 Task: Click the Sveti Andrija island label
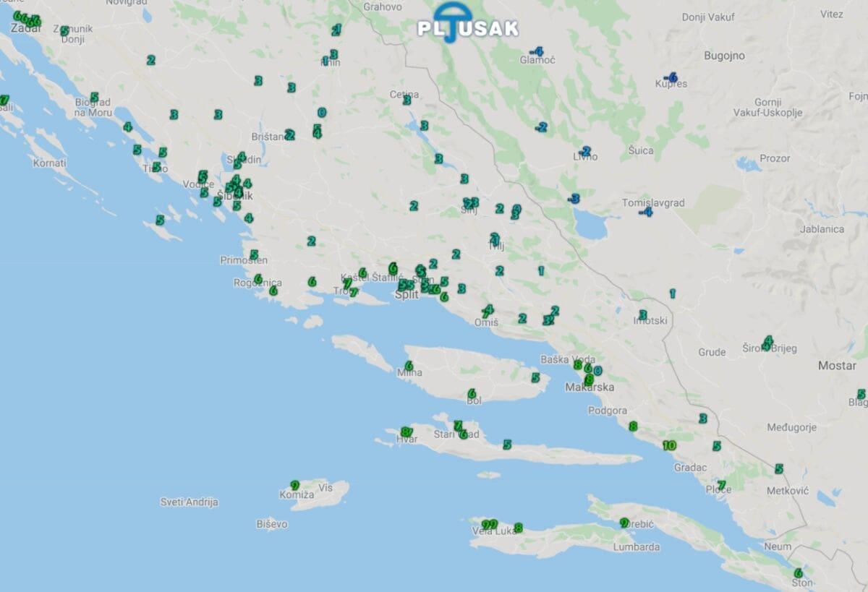coord(189,502)
